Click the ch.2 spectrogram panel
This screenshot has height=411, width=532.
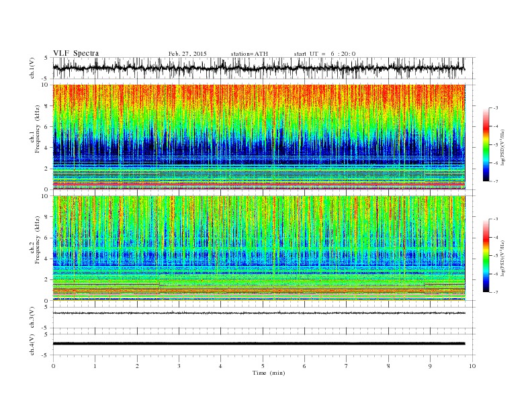259,248
